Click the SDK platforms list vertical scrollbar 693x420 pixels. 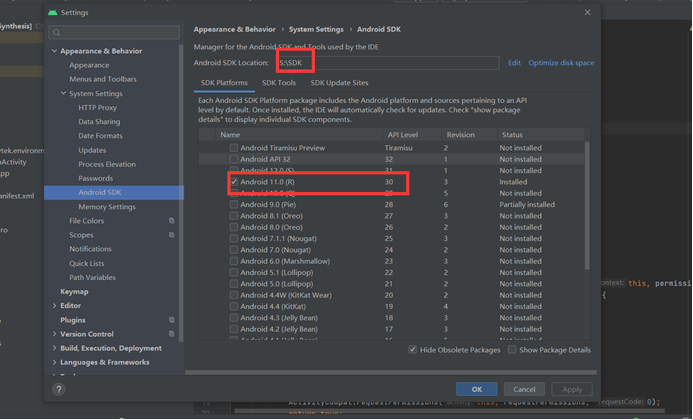pyautogui.click(x=587, y=206)
